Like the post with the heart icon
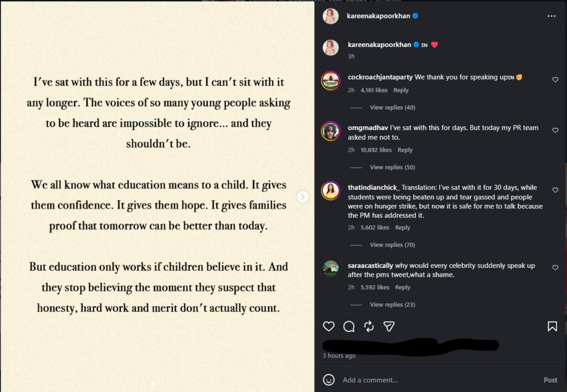 328,326
